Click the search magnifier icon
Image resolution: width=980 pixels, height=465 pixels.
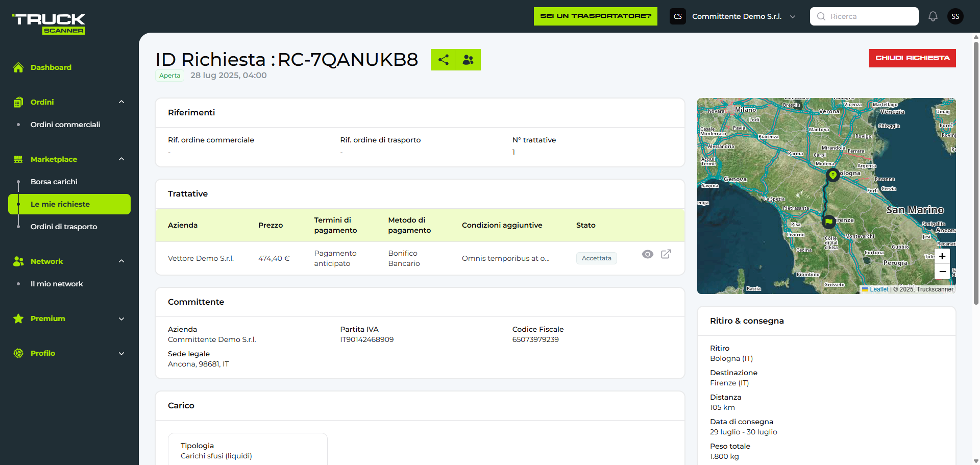[821, 16]
